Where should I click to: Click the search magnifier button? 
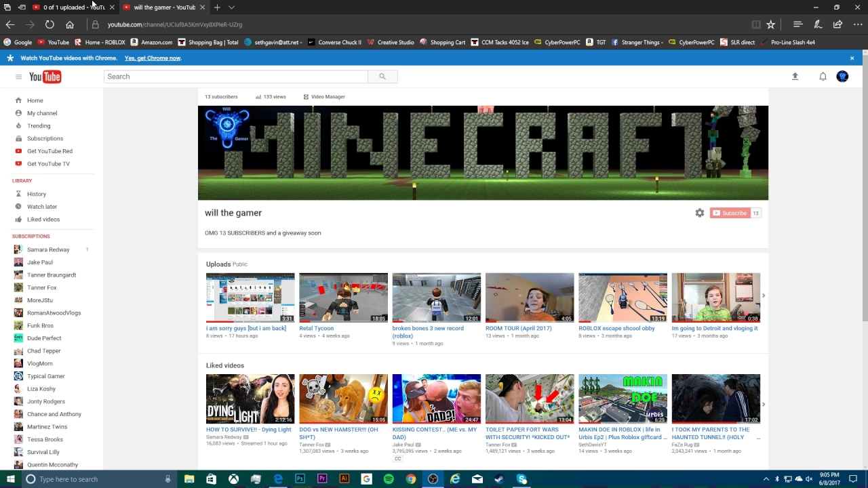(x=382, y=77)
